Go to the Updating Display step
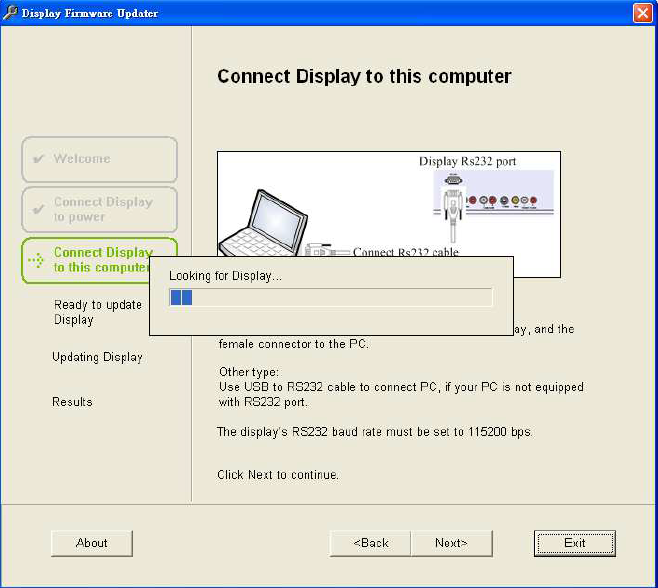This screenshot has width=658, height=588. (97, 357)
